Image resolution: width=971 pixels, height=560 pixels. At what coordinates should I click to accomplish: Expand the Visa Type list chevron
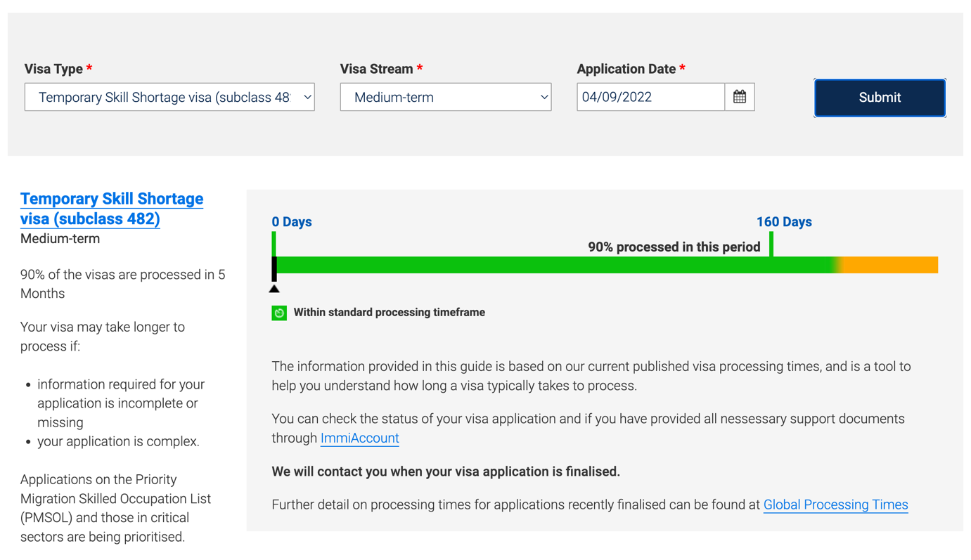coord(304,96)
